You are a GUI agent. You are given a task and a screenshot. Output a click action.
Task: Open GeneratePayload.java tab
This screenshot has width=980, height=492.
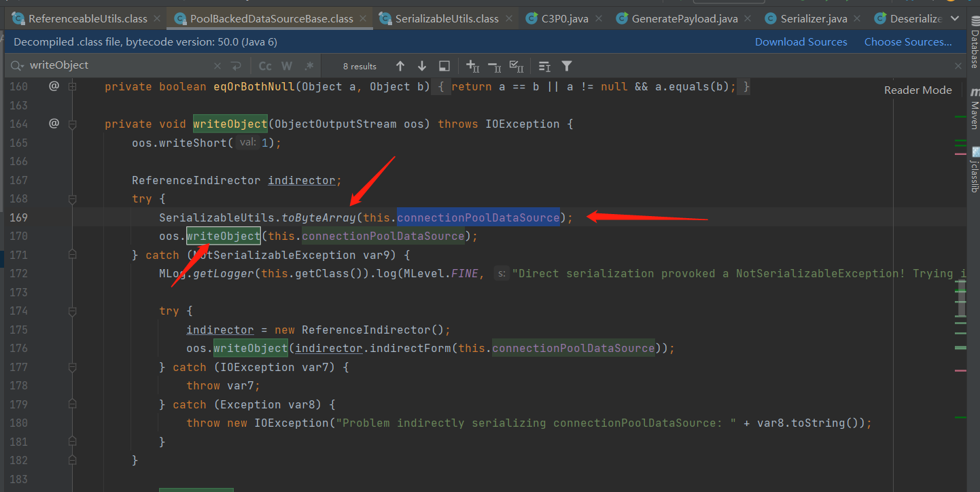pyautogui.click(x=684, y=18)
